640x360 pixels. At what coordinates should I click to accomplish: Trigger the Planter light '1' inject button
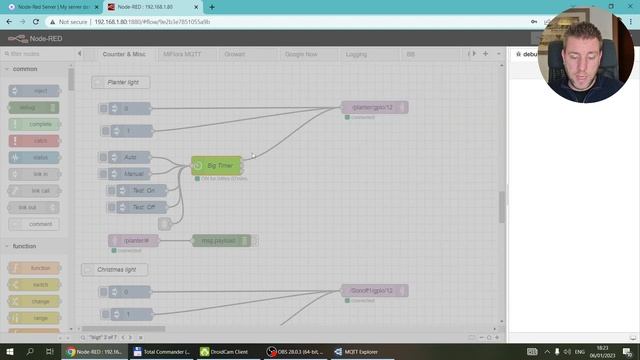[x=106, y=131]
